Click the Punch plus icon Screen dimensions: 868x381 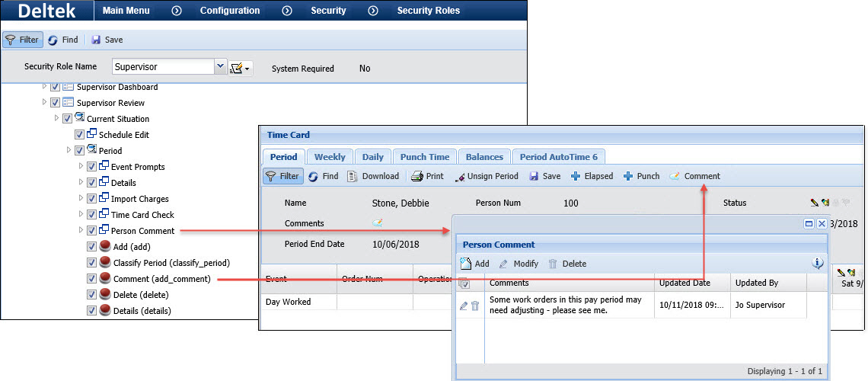[628, 176]
